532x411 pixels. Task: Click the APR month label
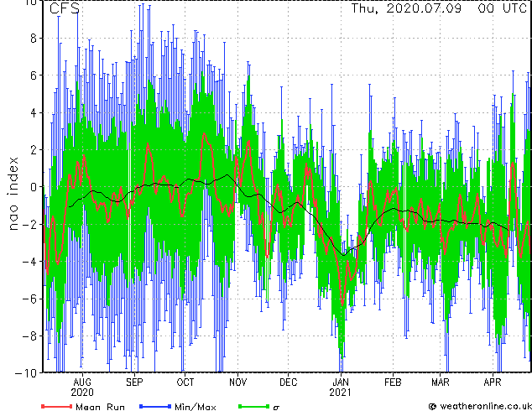tap(493, 382)
